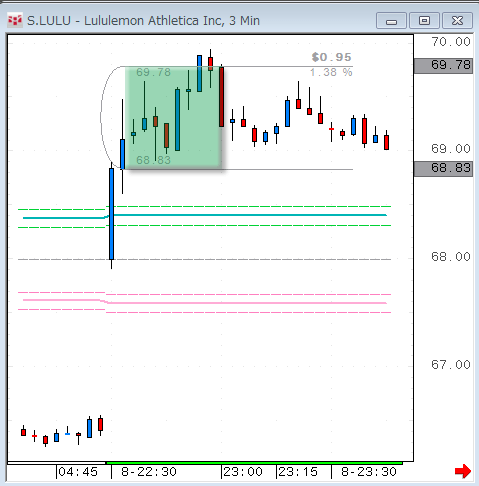Click the 23:00 time axis label
The height and width of the screenshot is (486, 479).
(243, 472)
